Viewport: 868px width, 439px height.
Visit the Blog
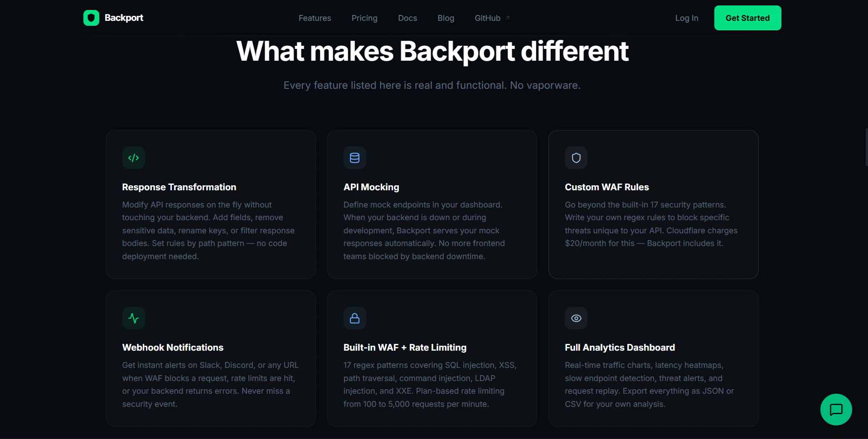point(446,18)
